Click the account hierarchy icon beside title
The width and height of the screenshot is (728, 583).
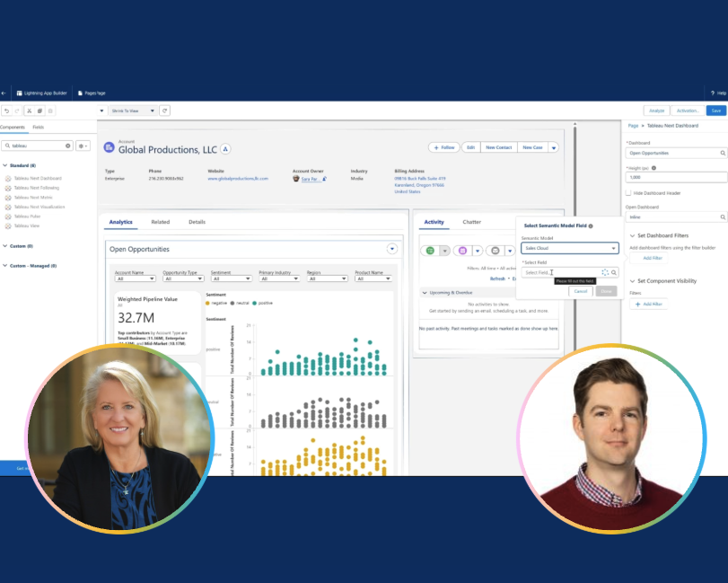pos(225,149)
